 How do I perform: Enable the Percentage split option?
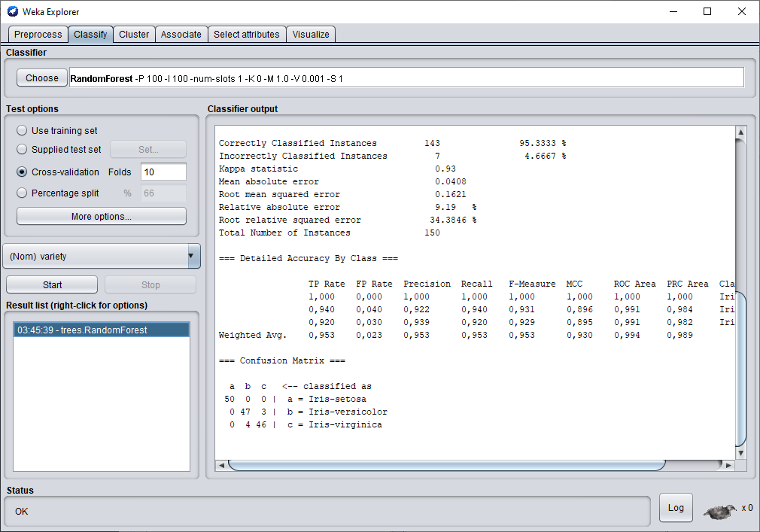coord(22,193)
